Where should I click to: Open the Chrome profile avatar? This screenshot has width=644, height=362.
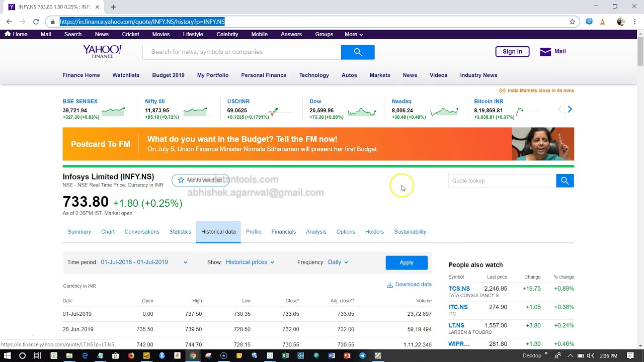(x=621, y=22)
